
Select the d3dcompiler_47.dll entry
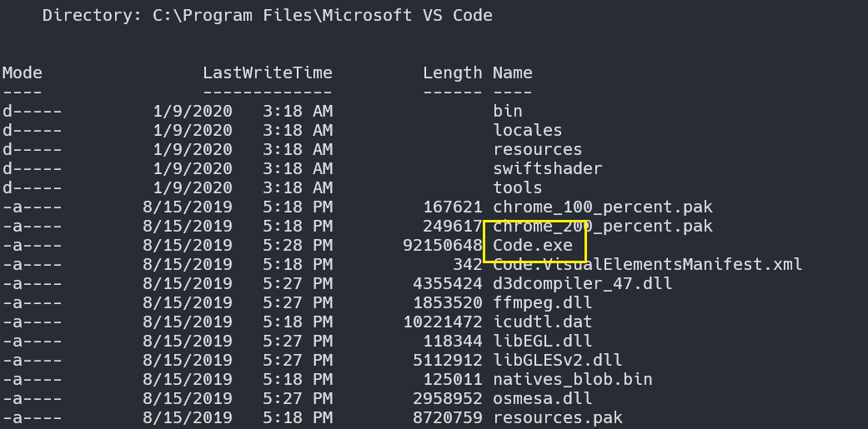tap(583, 284)
